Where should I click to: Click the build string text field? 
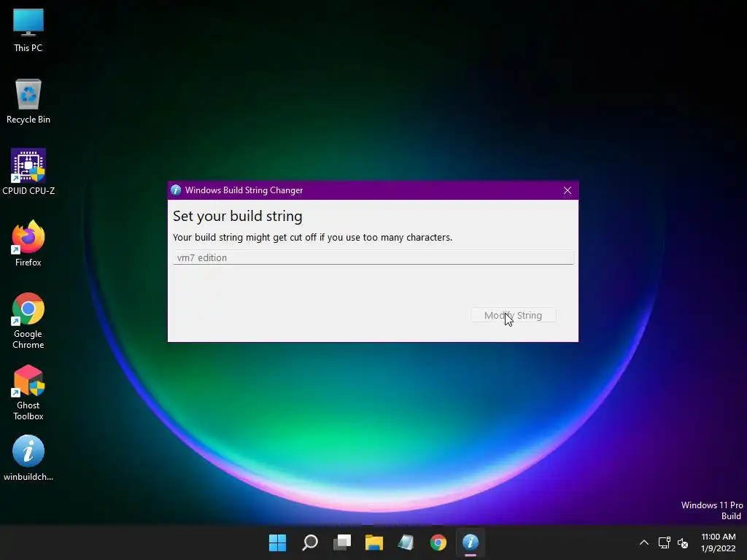[x=373, y=257]
